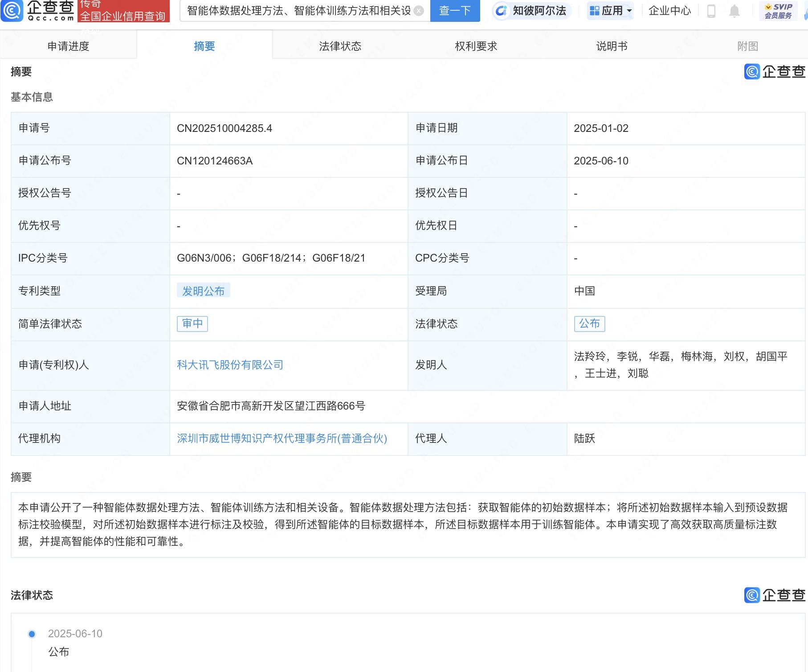Viewport: 808px width, 672px height.
Task: Click the 2025-06-10 timeline marker dot
Action: pos(32,634)
